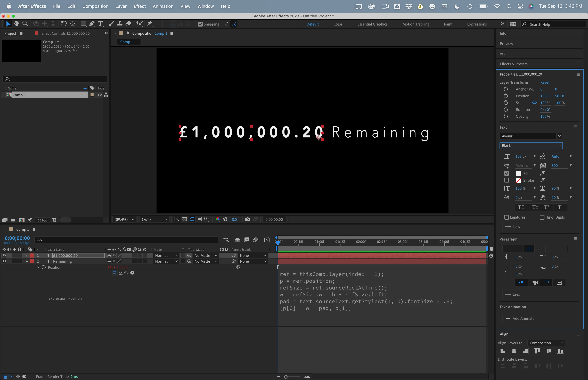
Task: Select the Horizontal Type tool
Action: click(x=100, y=24)
